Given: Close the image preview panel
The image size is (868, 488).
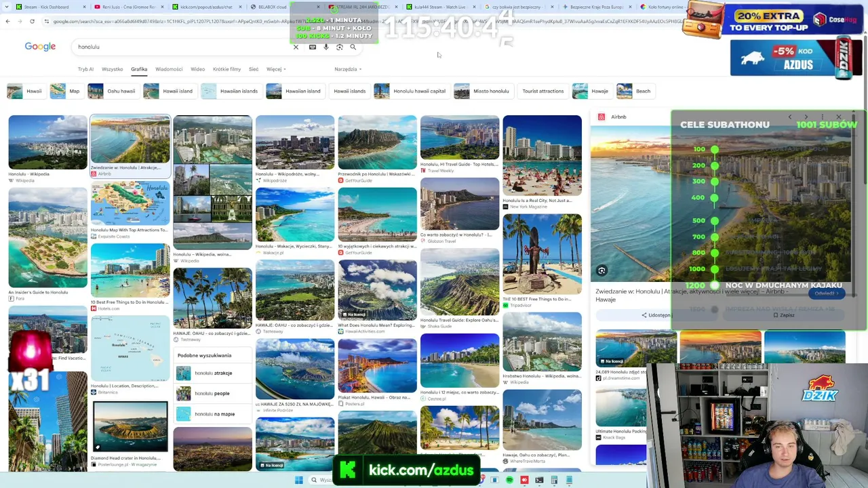Looking at the screenshot, I should click(839, 117).
